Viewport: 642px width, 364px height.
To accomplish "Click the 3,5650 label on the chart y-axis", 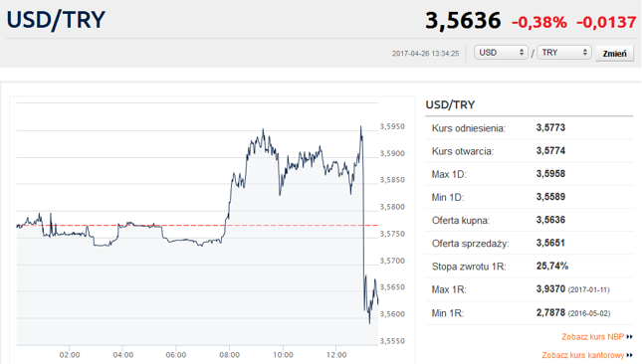I will (x=392, y=287).
